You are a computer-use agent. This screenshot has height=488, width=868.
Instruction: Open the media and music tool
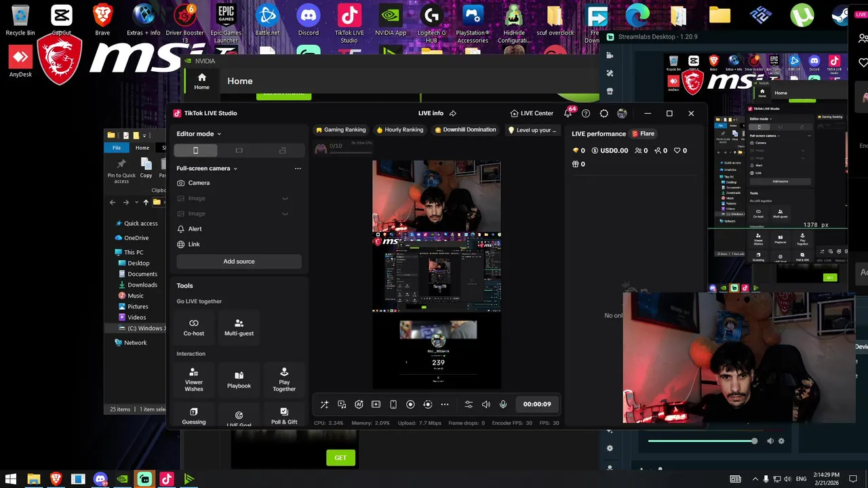[x=342, y=405]
